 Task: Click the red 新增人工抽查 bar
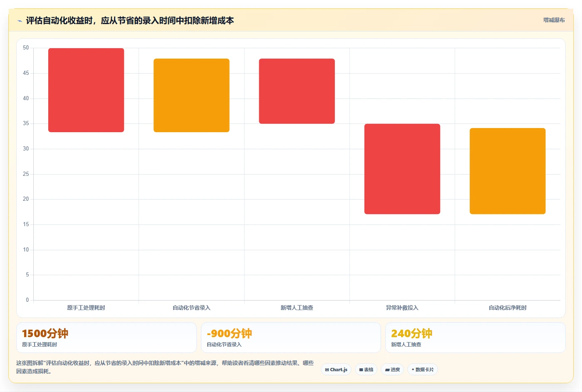[297, 91]
